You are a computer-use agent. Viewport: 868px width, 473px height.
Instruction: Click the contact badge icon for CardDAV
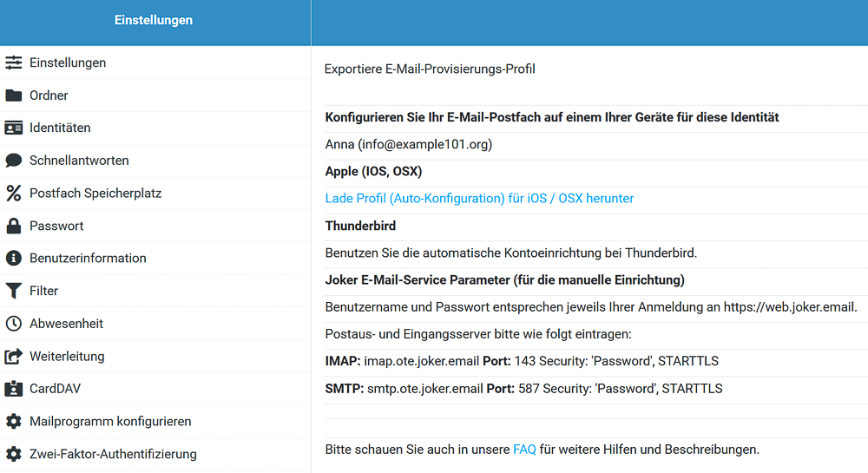point(13,388)
